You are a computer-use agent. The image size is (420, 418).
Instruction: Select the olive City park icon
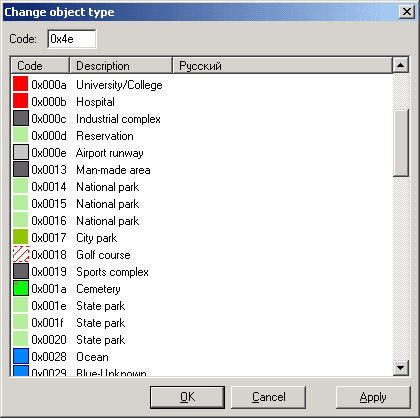click(x=21, y=238)
